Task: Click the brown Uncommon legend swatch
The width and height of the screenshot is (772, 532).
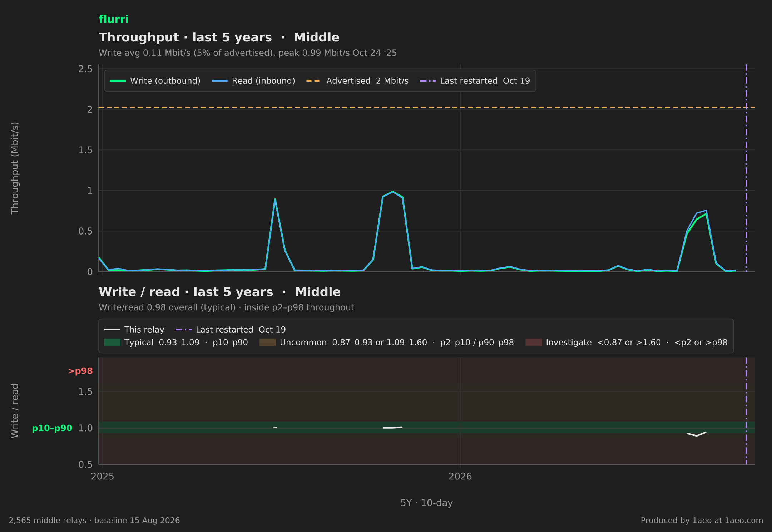Action: click(x=268, y=343)
